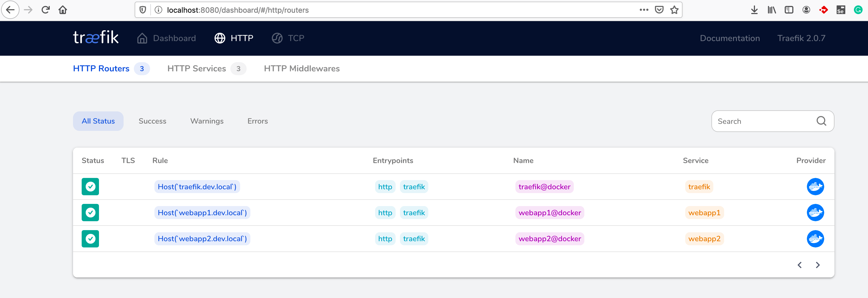Click router name traefik@docker
Screen dimensions: 868x298
tap(544, 187)
